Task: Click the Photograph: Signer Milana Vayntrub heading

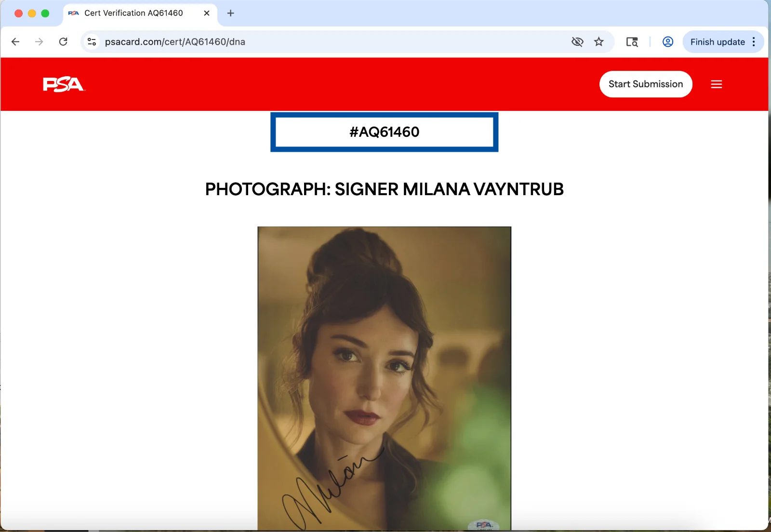Action: tap(385, 189)
